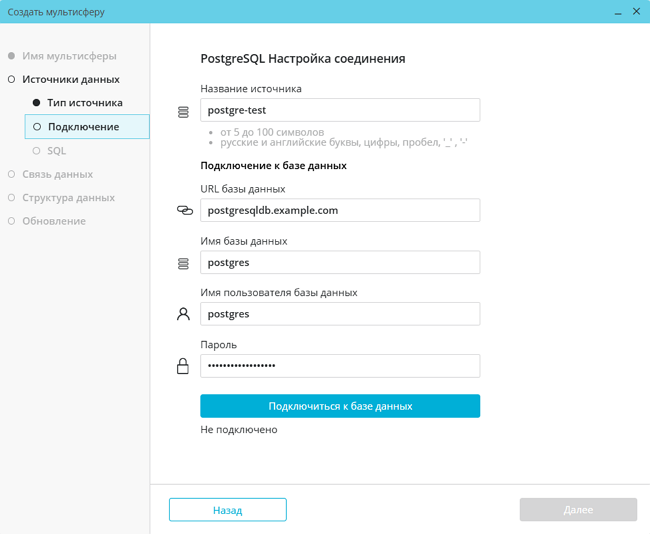The image size is (650, 534).
Task: Open the Имя мультисферы step
Action: point(69,56)
